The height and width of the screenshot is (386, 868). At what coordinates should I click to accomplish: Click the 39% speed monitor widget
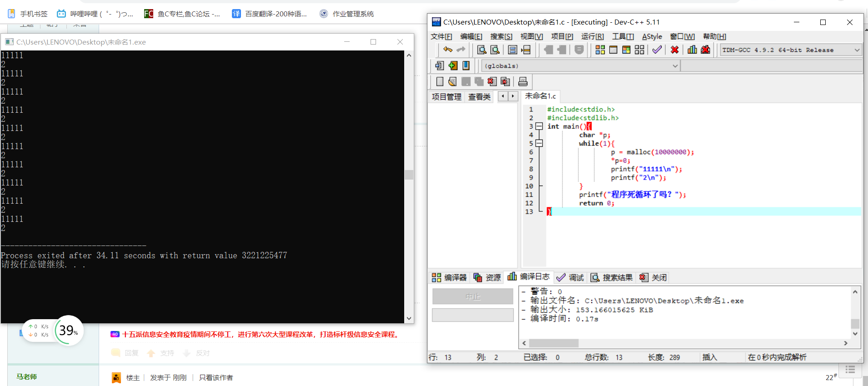(69, 330)
